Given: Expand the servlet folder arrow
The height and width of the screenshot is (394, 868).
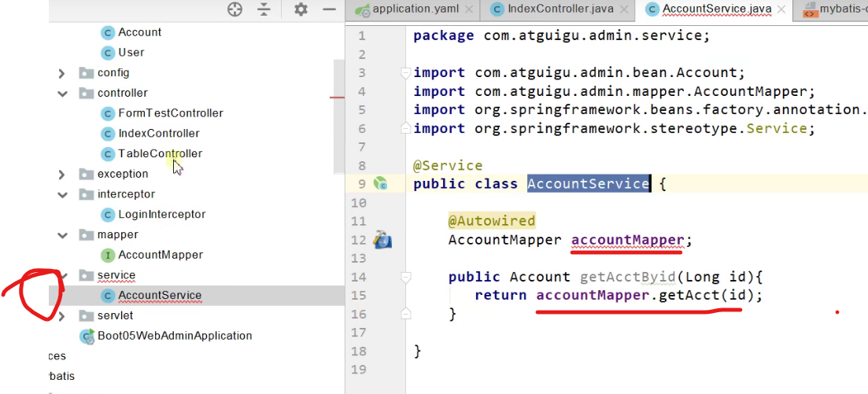Looking at the screenshot, I should (62, 316).
